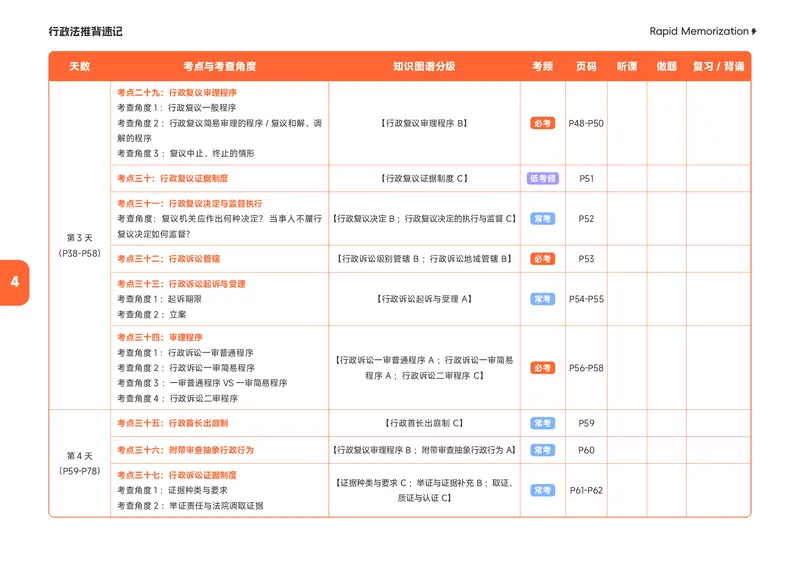Click the 必考 badge in P48-P50 row
Image resolution: width=800 pixels, height=566 pixels.
point(542,124)
